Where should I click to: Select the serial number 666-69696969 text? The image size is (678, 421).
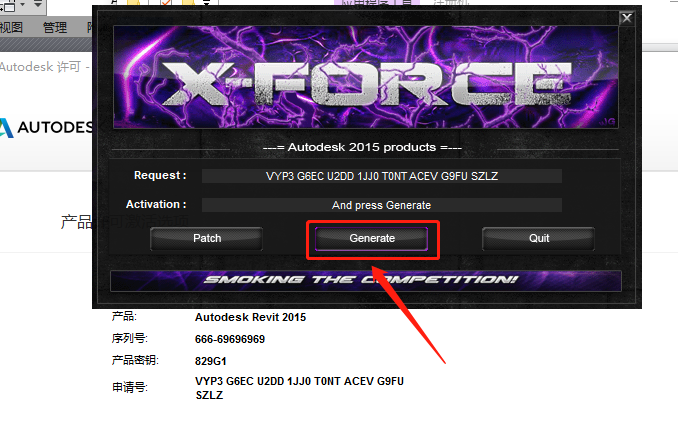[x=230, y=339]
